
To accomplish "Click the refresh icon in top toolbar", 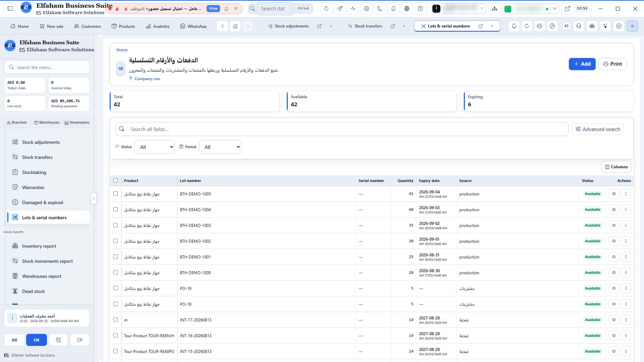I will [x=326, y=9].
